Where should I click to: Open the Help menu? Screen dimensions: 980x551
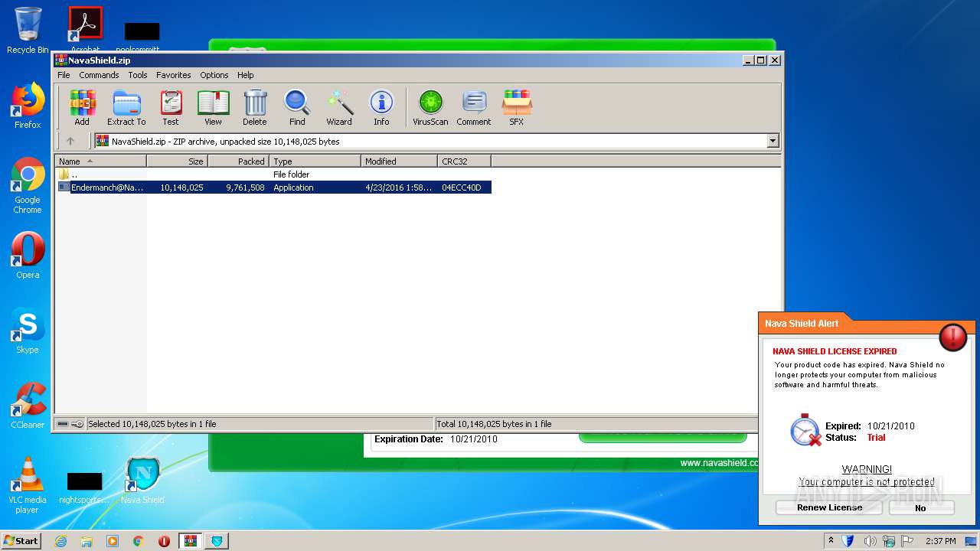coord(245,75)
